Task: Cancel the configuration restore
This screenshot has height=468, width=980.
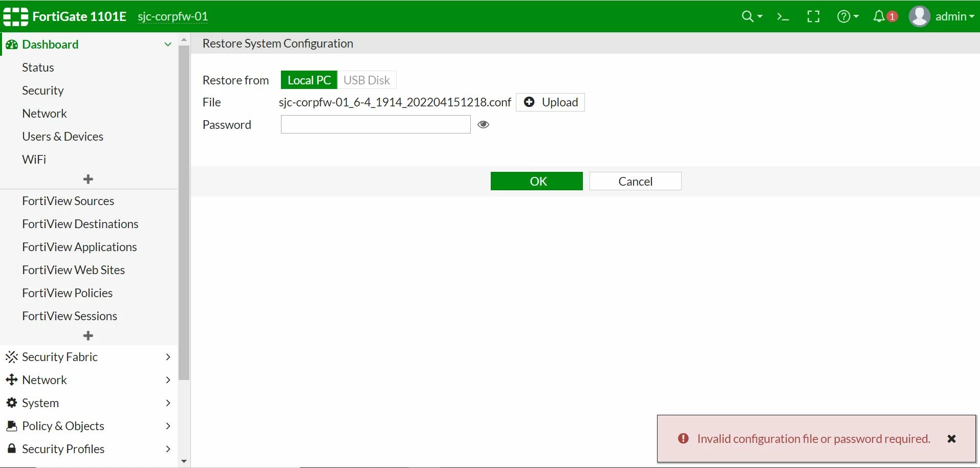Action: click(635, 181)
